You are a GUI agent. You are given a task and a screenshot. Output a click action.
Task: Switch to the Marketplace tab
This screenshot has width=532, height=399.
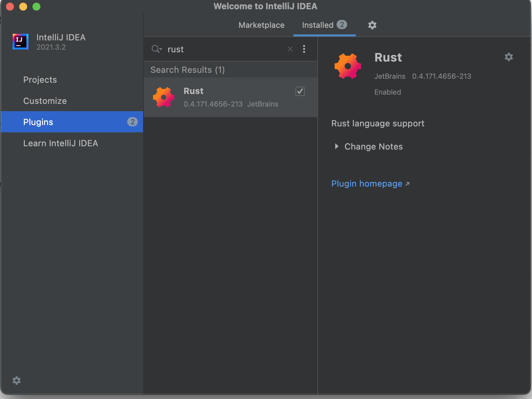[262, 25]
